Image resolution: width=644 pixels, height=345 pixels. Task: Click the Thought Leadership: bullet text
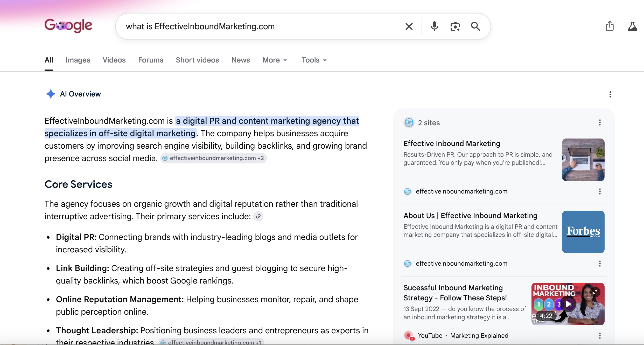point(97,330)
